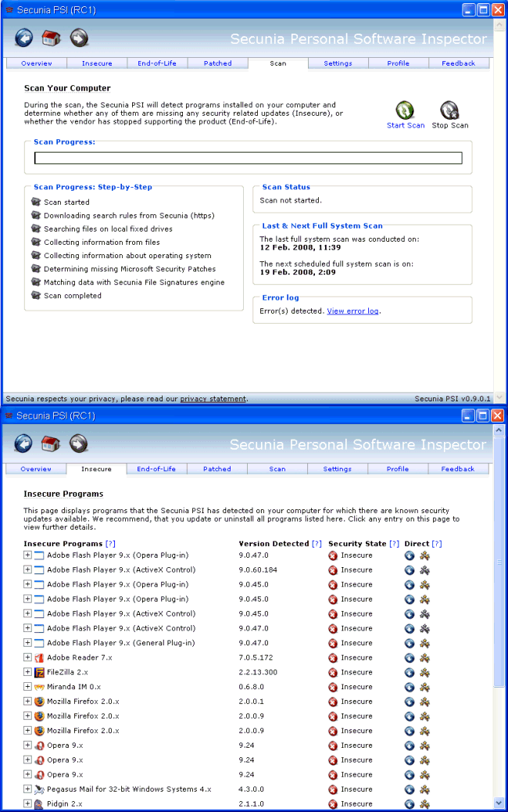Click the Adobe Reader program icon

39,658
